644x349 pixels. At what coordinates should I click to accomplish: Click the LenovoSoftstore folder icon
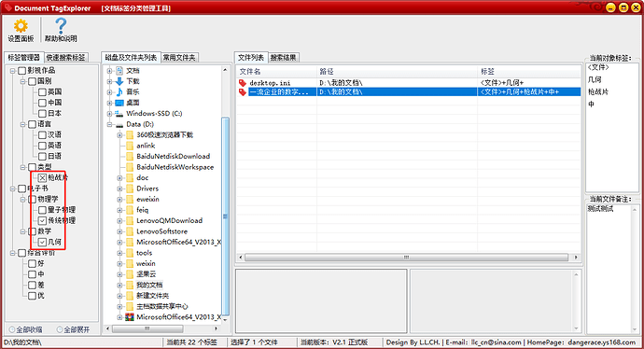[130, 231]
